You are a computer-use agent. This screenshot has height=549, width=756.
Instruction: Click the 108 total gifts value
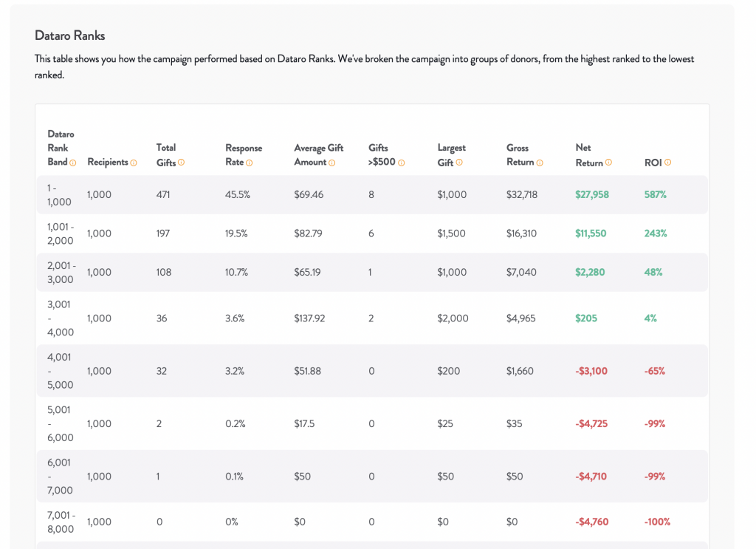point(163,273)
